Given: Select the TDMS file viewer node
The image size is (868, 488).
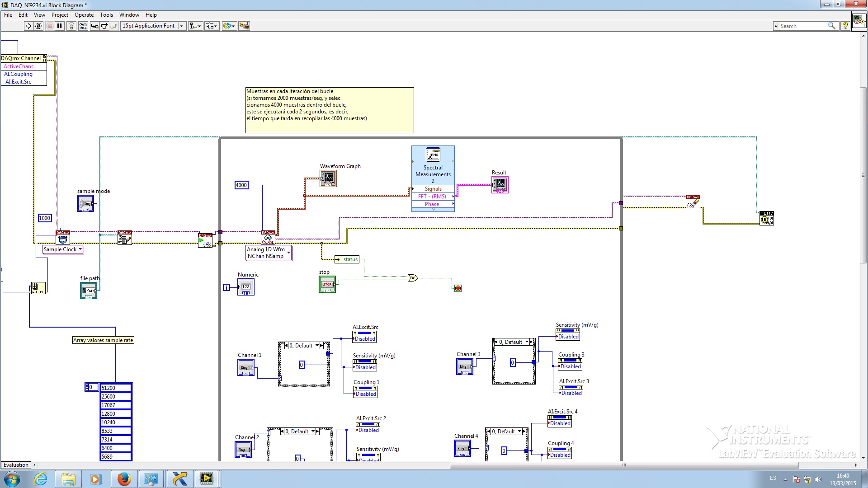Looking at the screenshot, I should pyautogui.click(x=767, y=218).
